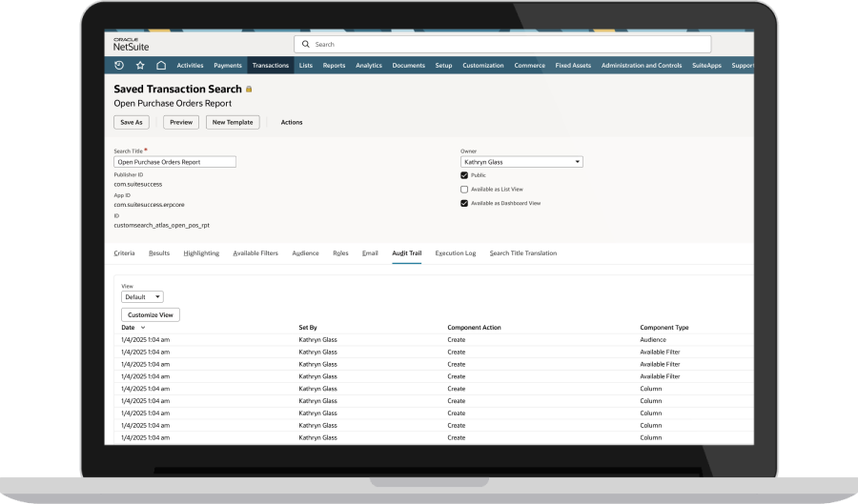Switch to the Email tab
Screen dimensions: 858x504
[x=370, y=253]
